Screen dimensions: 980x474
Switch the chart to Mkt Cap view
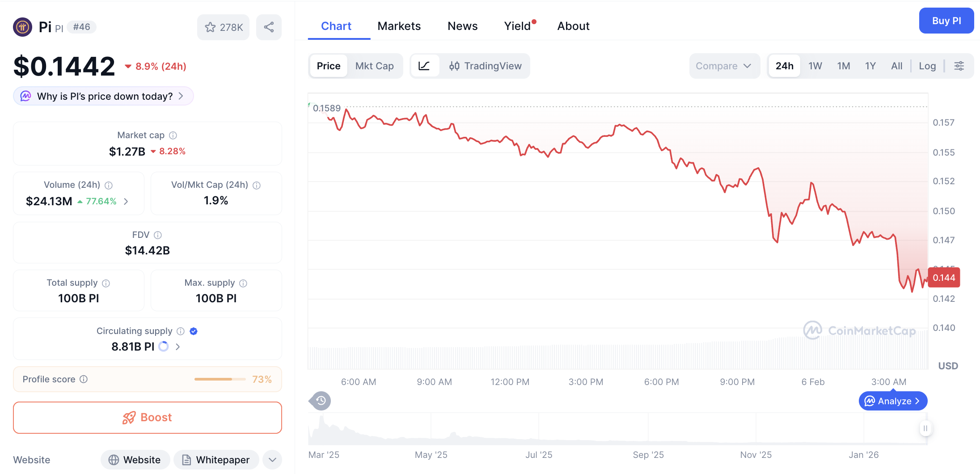pos(375,66)
